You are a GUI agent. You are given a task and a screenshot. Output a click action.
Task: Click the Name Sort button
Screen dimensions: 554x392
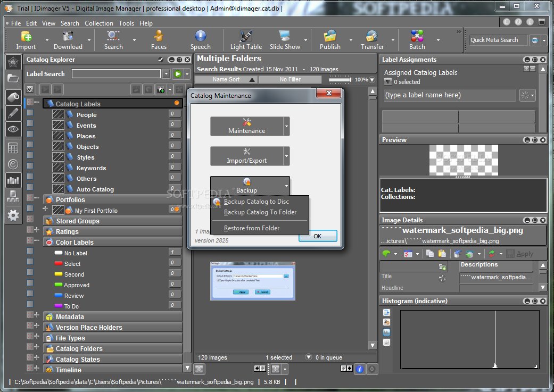click(x=226, y=79)
